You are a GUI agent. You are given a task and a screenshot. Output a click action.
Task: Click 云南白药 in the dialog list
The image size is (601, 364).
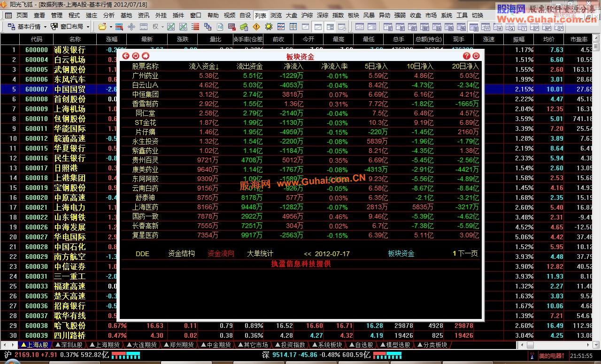145,188
